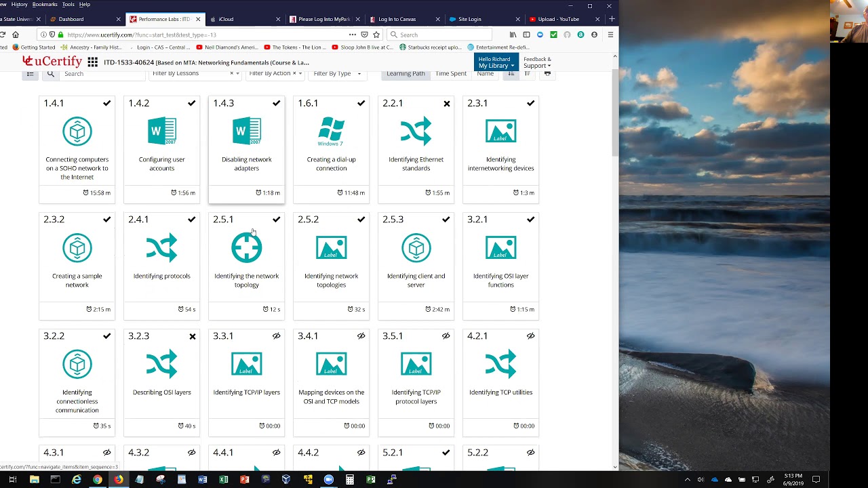Viewport: 868px width, 488px height.
Task: Sort ascending with the sort icon after Name
Action: coord(512,73)
